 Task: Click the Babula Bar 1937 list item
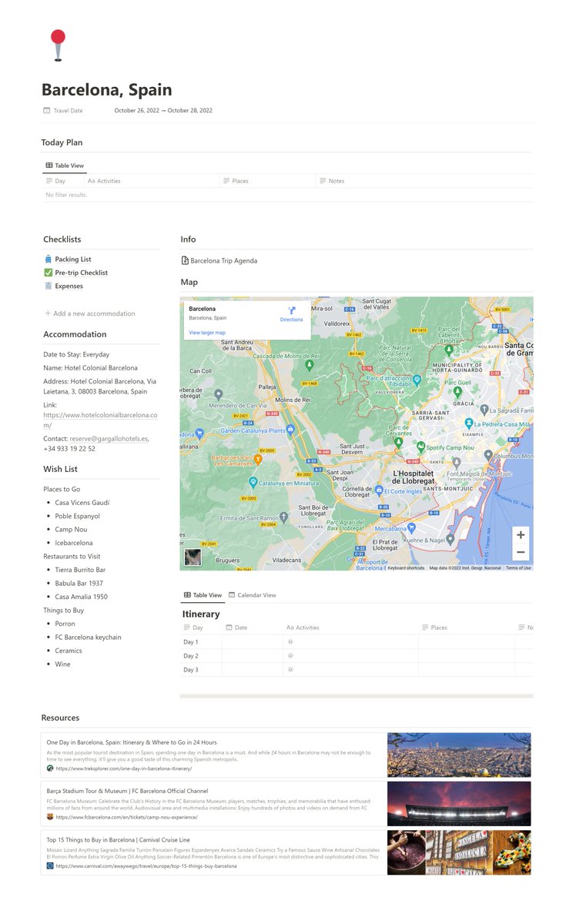click(79, 584)
